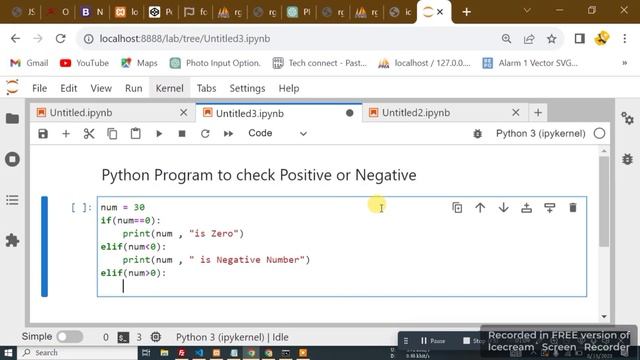
Task: Open the File menu
Action: coord(40,88)
